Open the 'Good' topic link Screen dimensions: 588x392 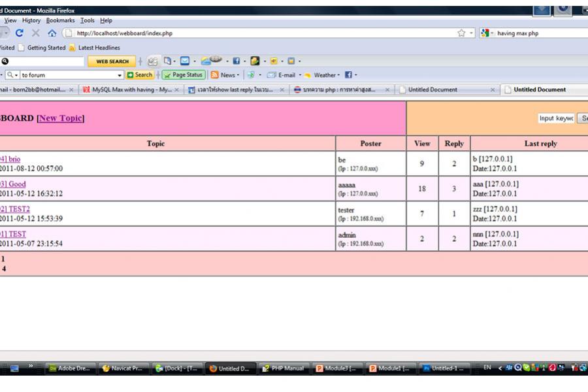(x=16, y=184)
